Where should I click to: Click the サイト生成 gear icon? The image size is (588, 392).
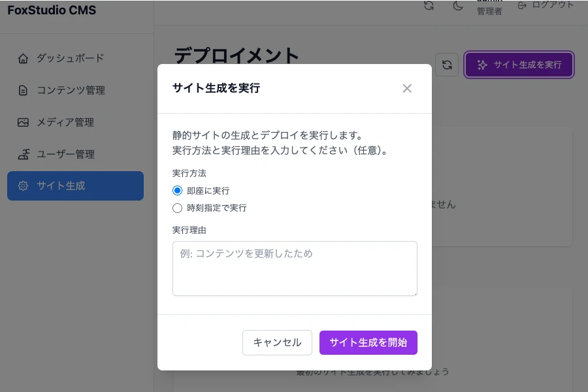(24, 186)
